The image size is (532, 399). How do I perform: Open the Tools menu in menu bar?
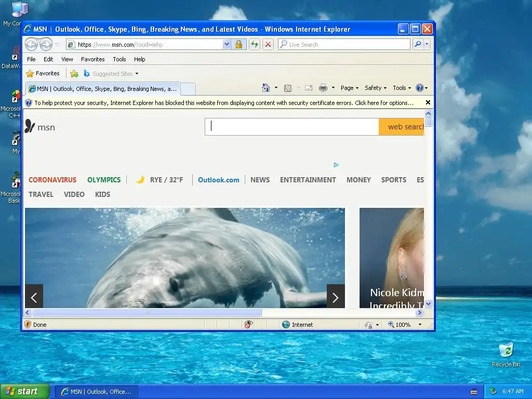(119, 59)
